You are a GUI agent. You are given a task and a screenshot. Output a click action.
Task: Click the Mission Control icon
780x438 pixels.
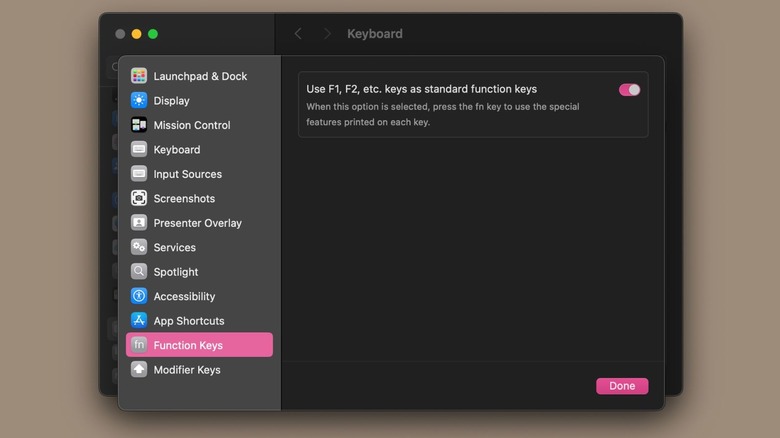pos(139,125)
